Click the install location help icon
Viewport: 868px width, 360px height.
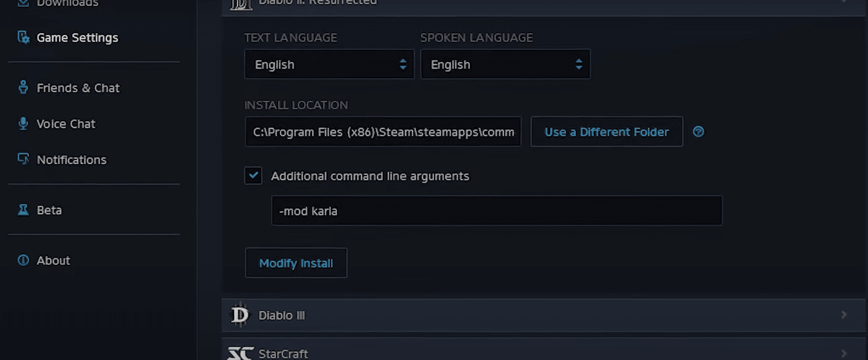(698, 132)
